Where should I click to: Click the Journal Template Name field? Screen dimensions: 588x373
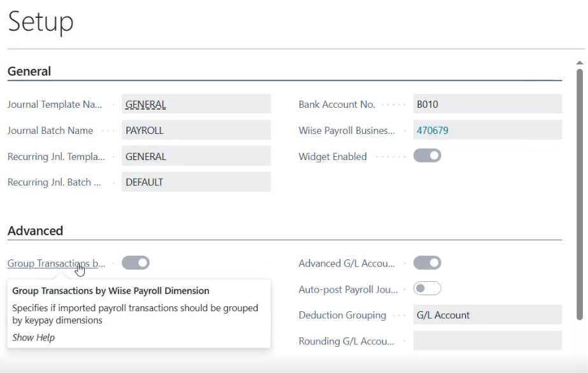tap(196, 104)
